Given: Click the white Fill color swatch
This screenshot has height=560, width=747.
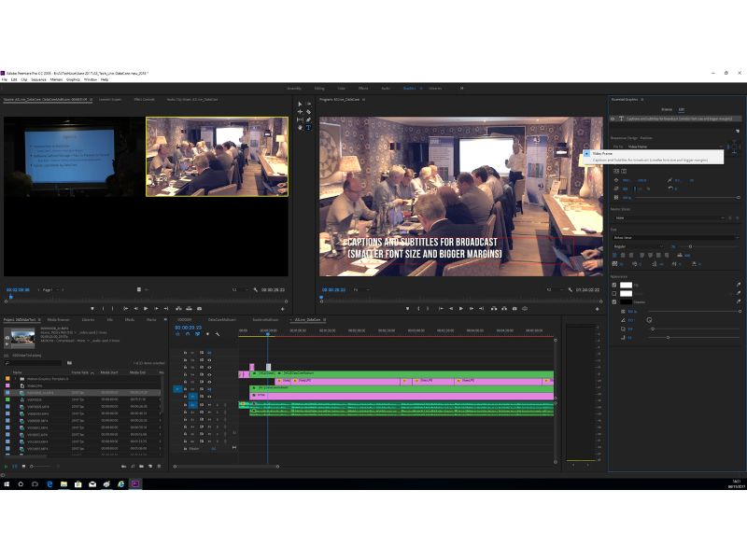Looking at the screenshot, I should (x=627, y=285).
